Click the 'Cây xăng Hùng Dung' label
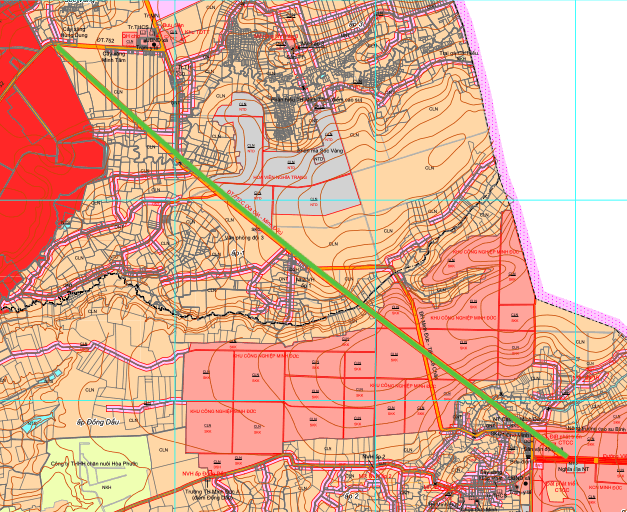 (x=74, y=32)
